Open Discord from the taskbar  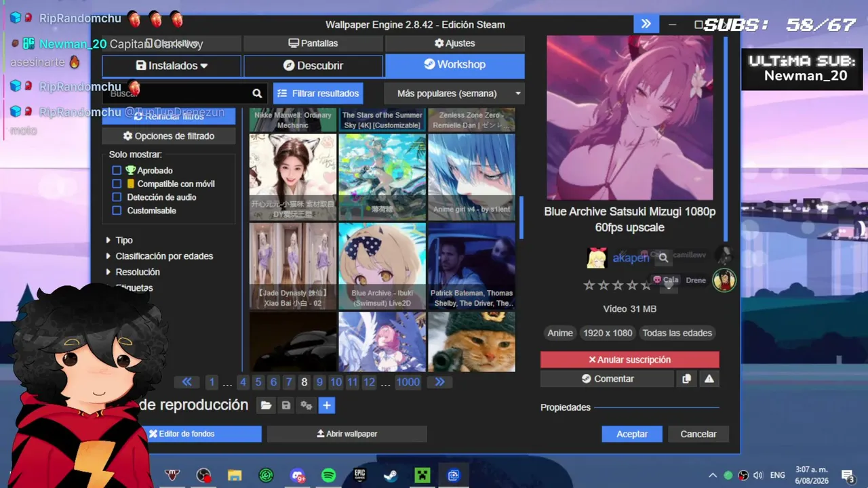[298, 475]
